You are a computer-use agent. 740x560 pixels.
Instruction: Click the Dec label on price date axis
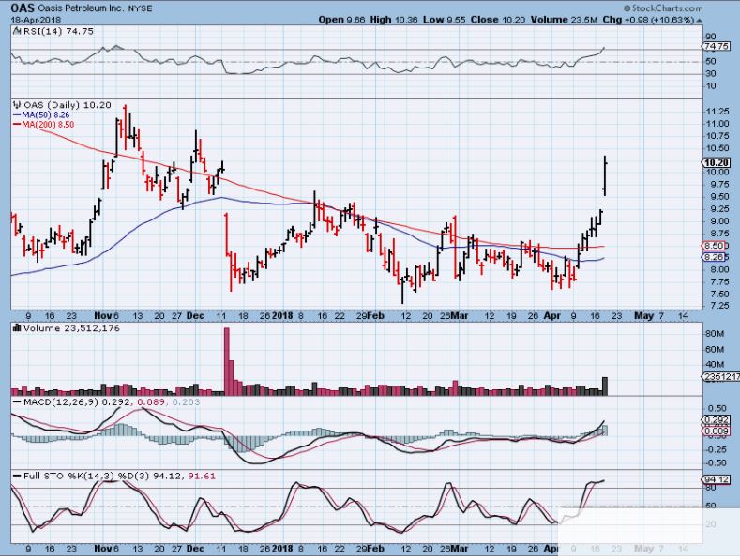195,316
